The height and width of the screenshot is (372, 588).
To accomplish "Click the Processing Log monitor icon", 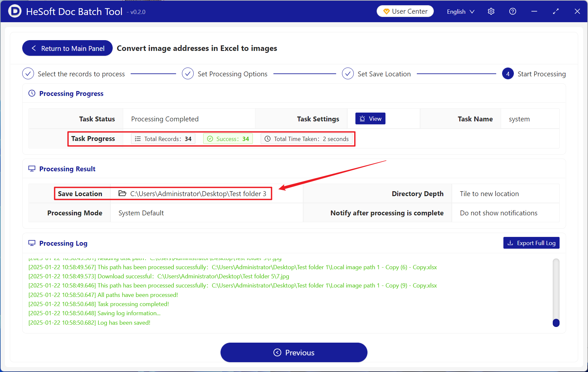I will coord(32,243).
